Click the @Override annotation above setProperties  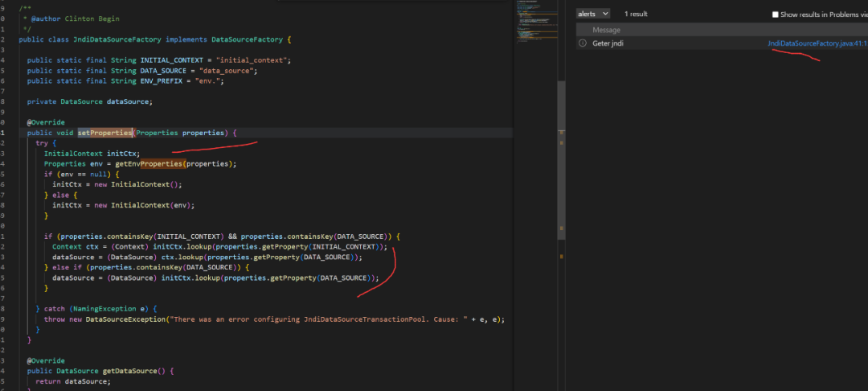click(x=45, y=122)
